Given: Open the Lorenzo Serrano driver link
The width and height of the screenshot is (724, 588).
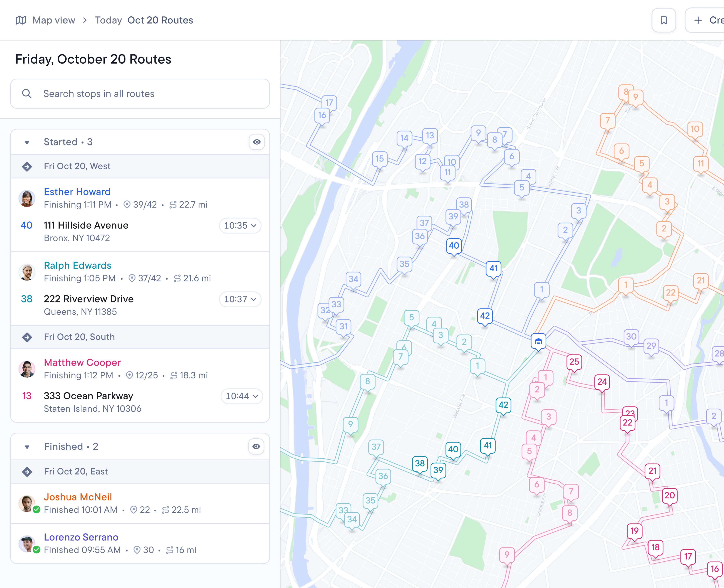Looking at the screenshot, I should tap(81, 537).
